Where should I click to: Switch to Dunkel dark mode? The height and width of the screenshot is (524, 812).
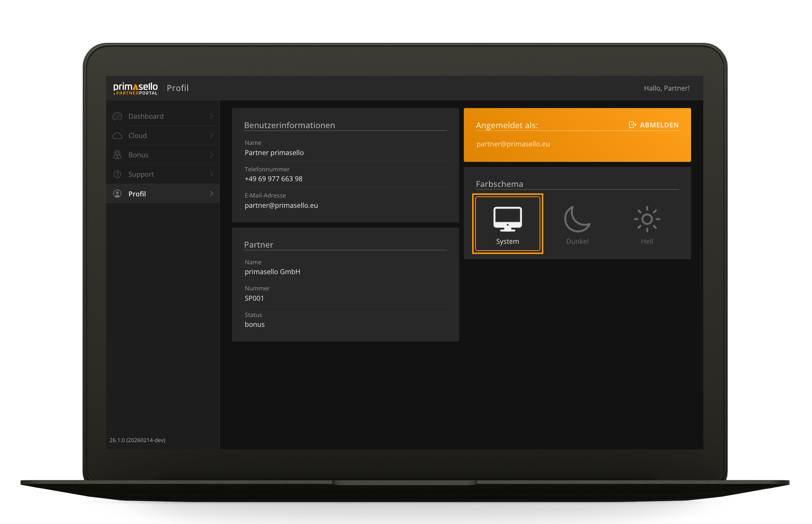[577, 224]
